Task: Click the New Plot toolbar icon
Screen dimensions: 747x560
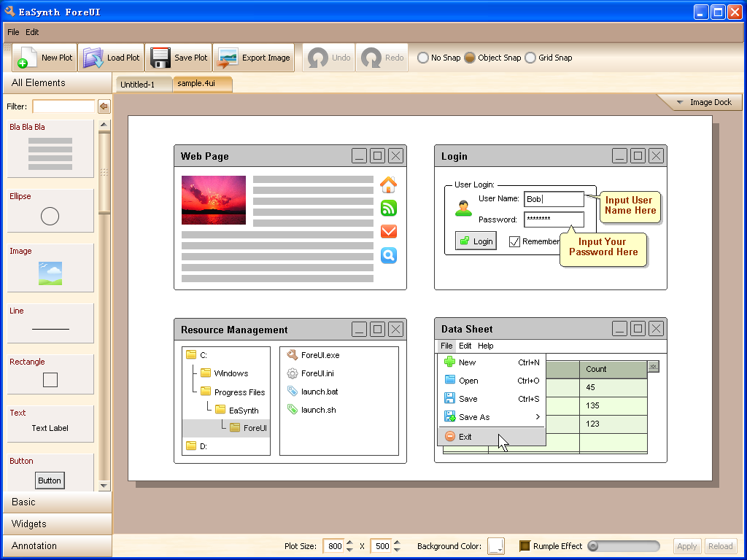Action: click(x=28, y=58)
